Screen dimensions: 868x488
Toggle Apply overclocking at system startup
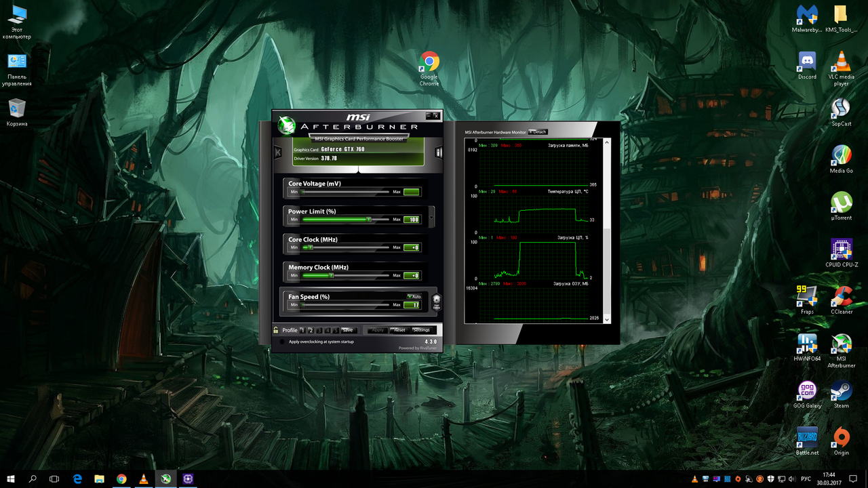pos(282,342)
